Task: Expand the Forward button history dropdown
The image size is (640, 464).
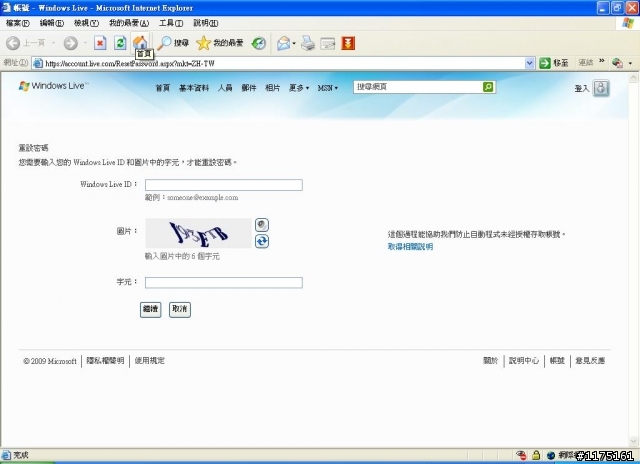Action: click(85, 43)
